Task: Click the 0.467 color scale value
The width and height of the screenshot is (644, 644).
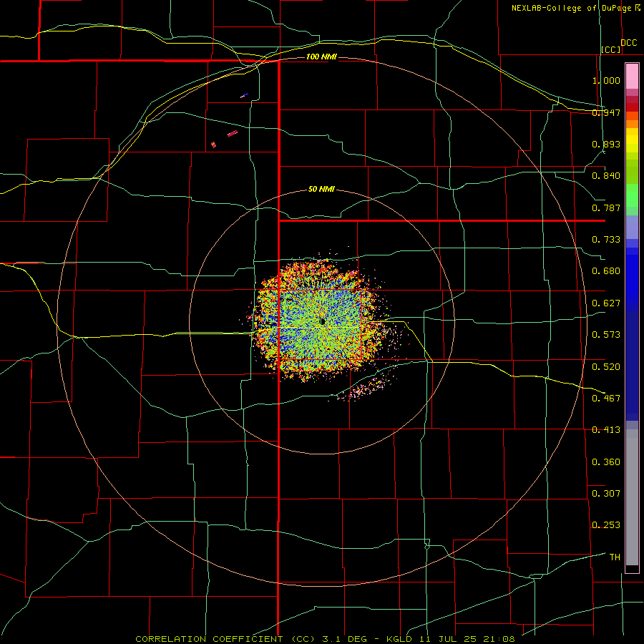Action: click(606, 399)
